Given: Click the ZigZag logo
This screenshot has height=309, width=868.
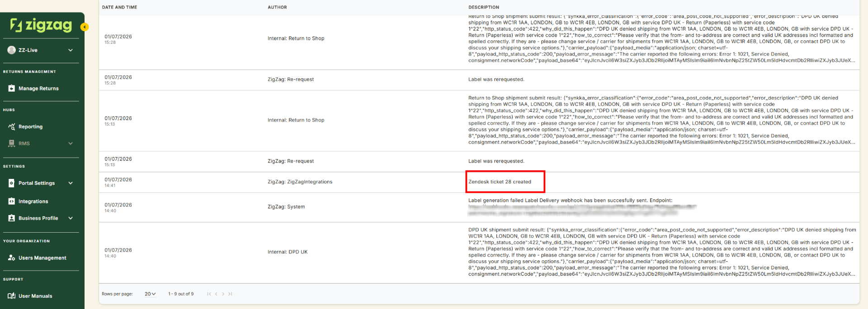Looking at the screenshot, I should 41,25.
